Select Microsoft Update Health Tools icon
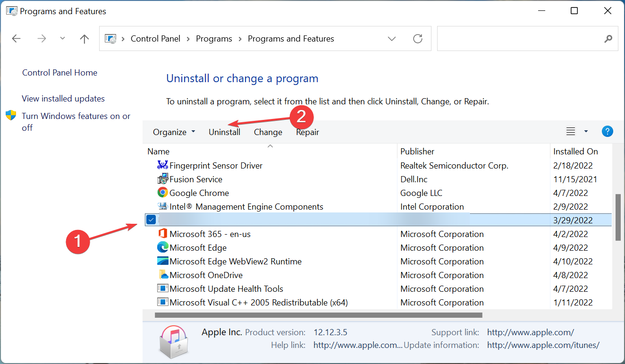625x364 pixels. pos(162,288)
